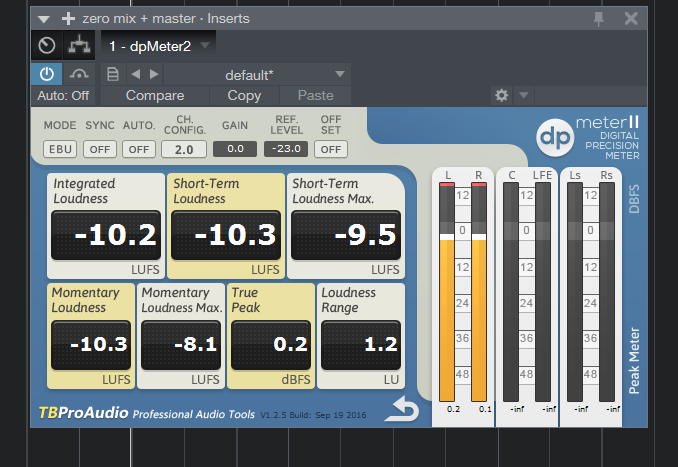Click the vertical Peak Meter label
This screenshot has width=678, height=467.
(634, 361)
